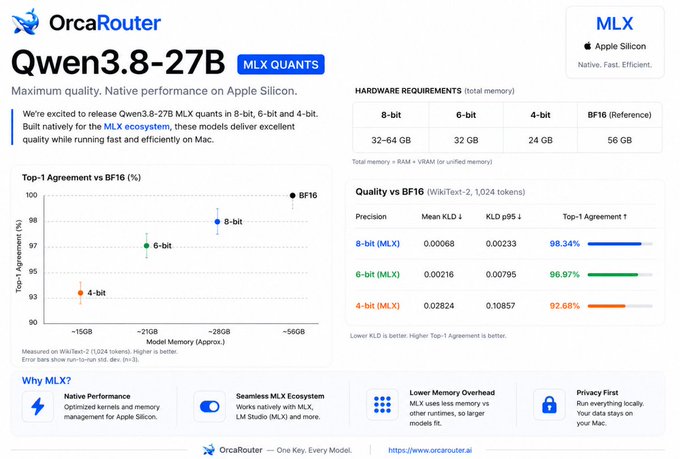Viewport: 680px width, 459px height.
Task: Click the HARDWARE REQUIREMENTS heading
Action: tap(408, 91)
